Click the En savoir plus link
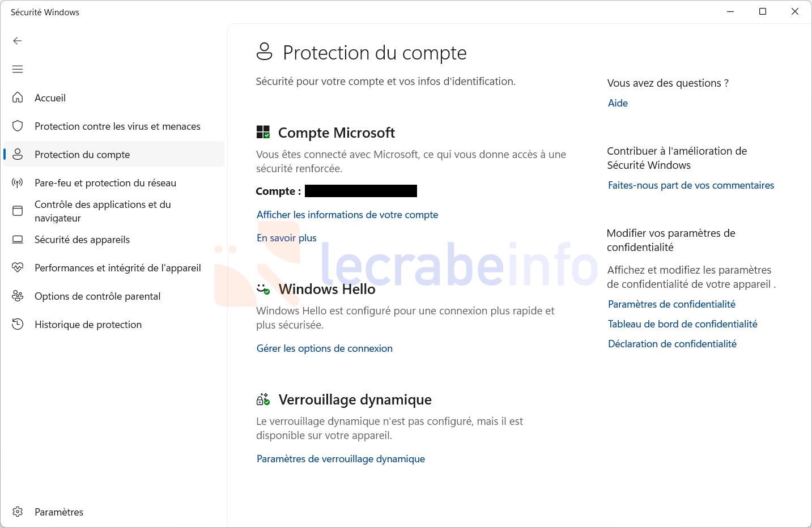 (x=287, y=238)
